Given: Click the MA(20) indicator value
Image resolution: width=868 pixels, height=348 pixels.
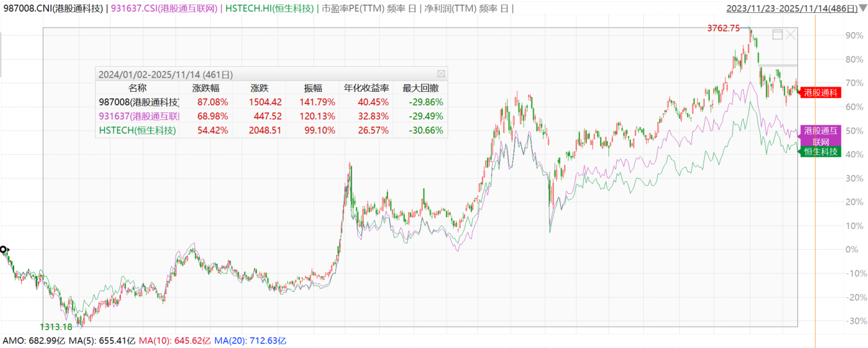Looking at the screenshot, I should (250, 340).
